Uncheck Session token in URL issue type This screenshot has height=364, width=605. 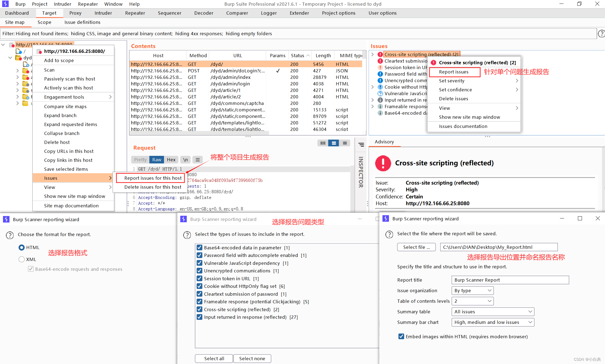pyautogui.click(x=199, y=278)
